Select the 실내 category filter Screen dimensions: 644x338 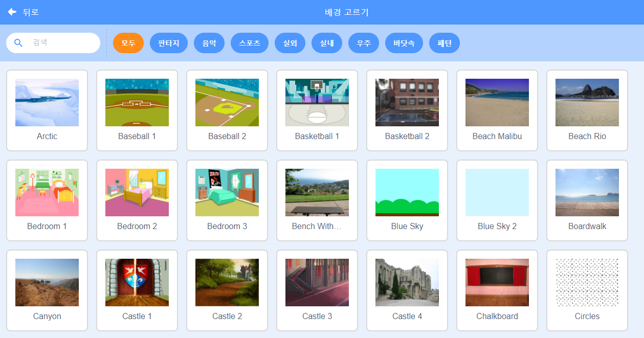[x=327, y=43]
